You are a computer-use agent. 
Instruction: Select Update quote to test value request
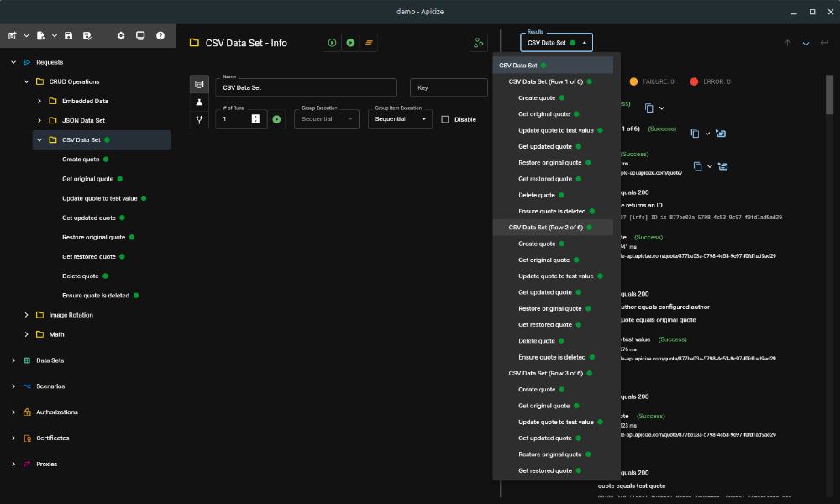pyautogui.click(x=99, y=198)
